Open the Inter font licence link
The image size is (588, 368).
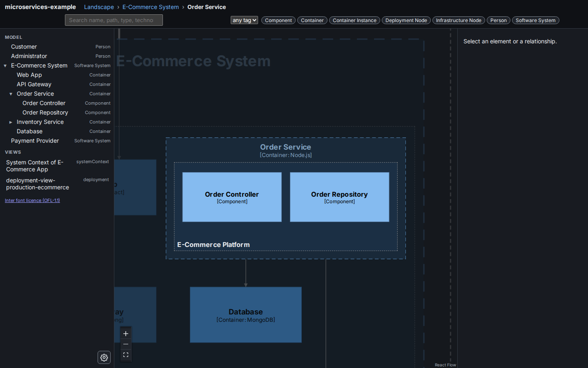tap(32, 200)
